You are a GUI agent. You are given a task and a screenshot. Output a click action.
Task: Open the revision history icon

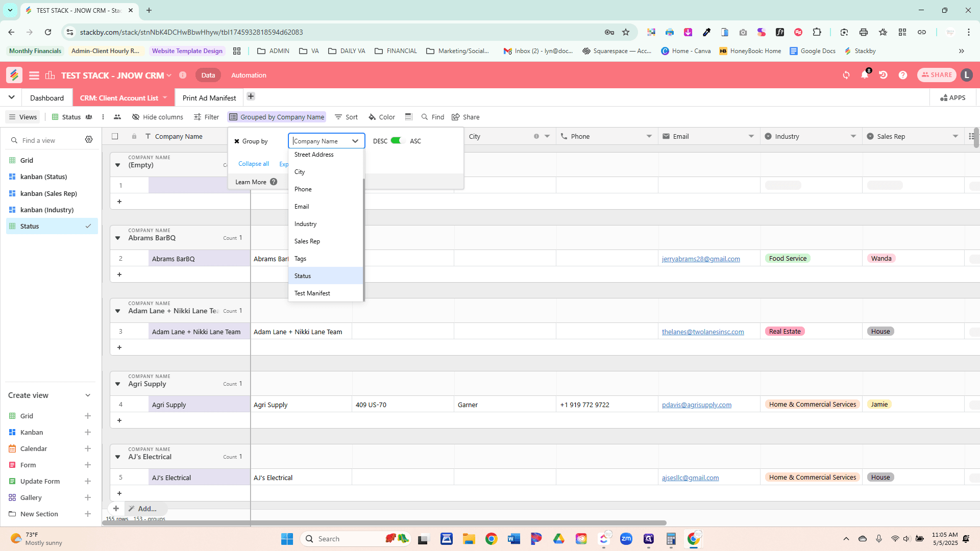(883, 75)
